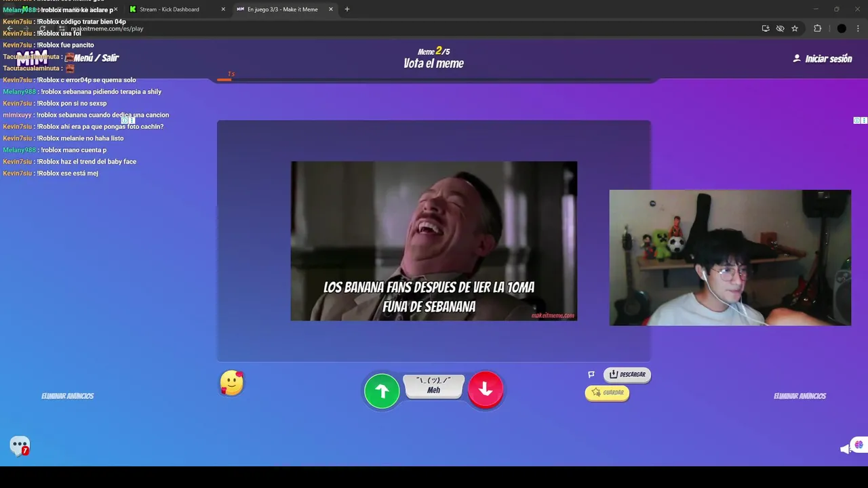
Task: Click username mimixuyy in chat
Action: point(17,115)
